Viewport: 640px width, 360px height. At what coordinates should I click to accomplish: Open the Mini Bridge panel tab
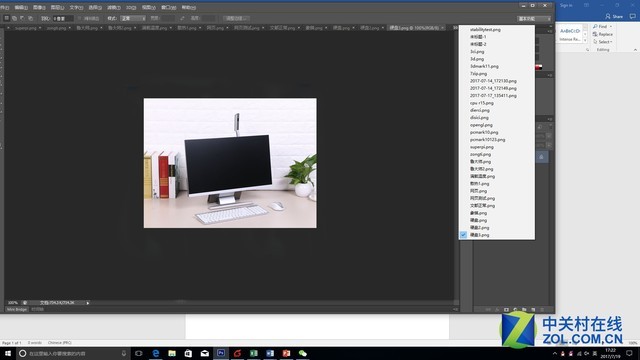[x=17, y=309]
